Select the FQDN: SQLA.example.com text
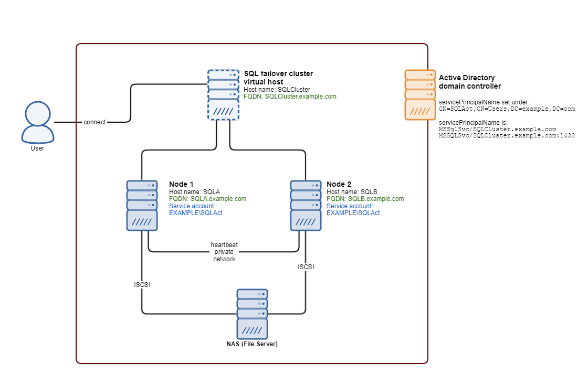 (207, 199)
